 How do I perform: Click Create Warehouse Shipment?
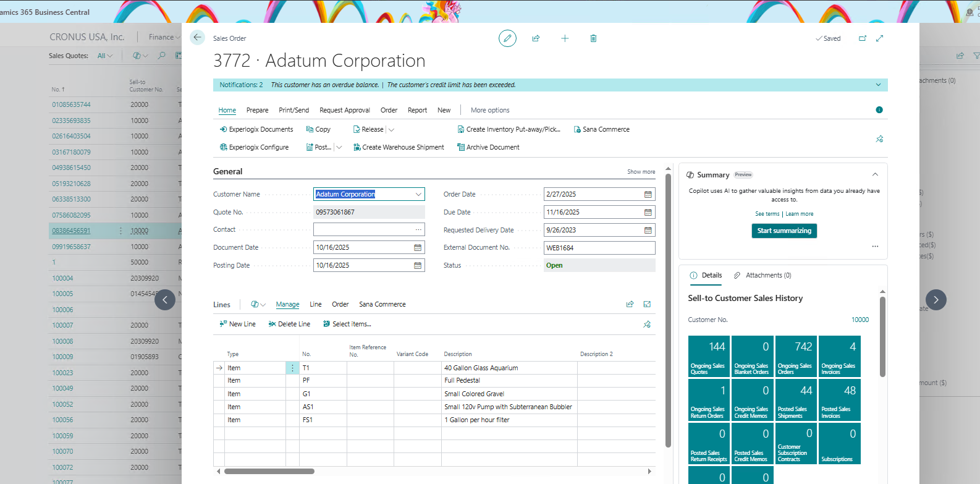click(x=399, y=147)
